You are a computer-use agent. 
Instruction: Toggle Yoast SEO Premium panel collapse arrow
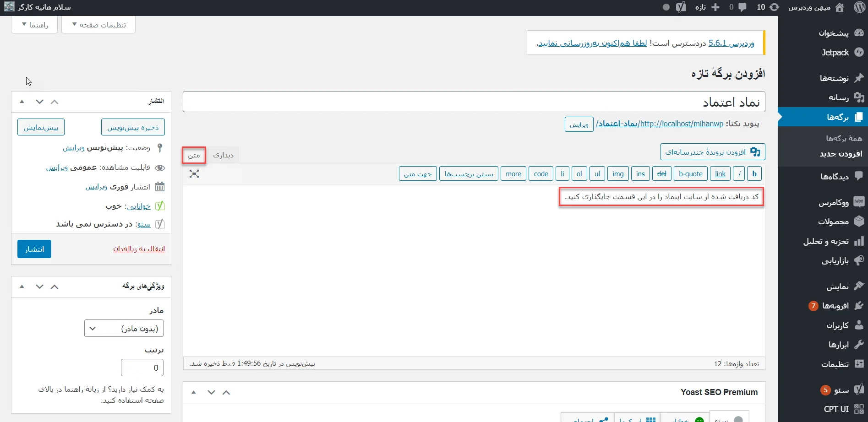[x=194, y=392]
